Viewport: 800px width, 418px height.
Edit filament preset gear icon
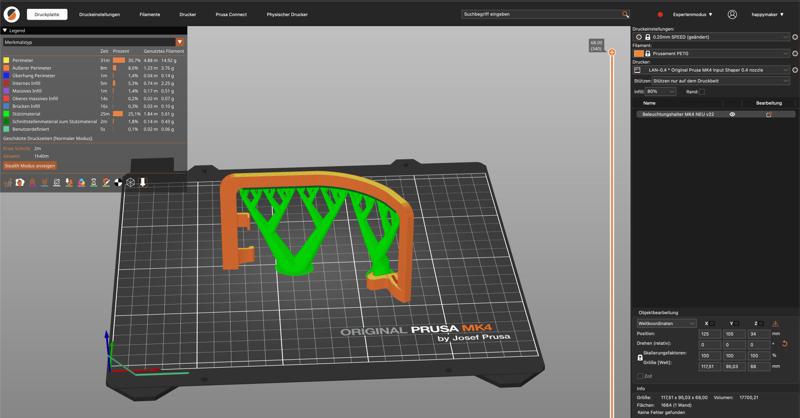(795, 54)
